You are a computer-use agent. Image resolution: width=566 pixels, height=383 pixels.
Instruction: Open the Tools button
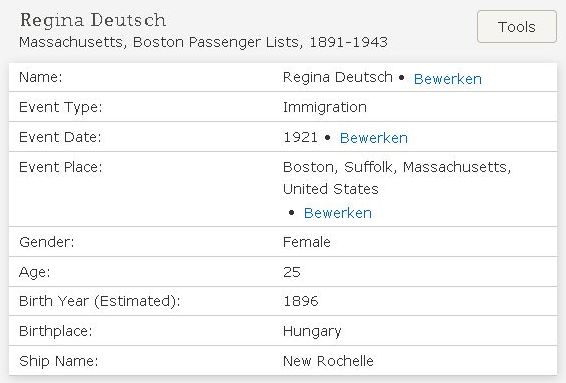coord(517,27)
